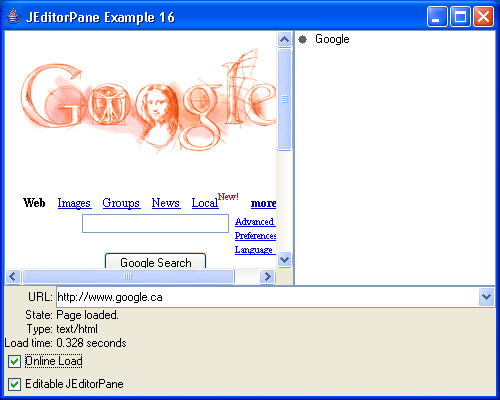The image size is (500, 400).
Task: Click the horizontal scrollbar thumb
Action: click(128, 276)
